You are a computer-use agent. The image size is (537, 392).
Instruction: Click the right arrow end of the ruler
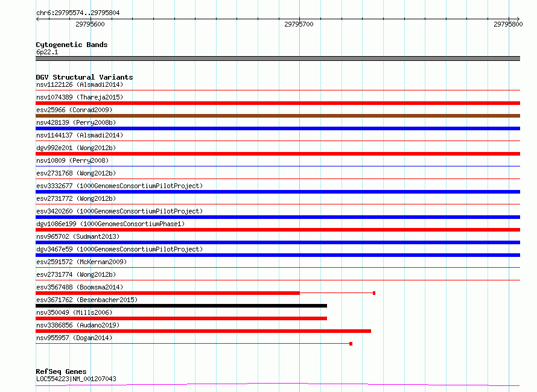tap(518, 19)
